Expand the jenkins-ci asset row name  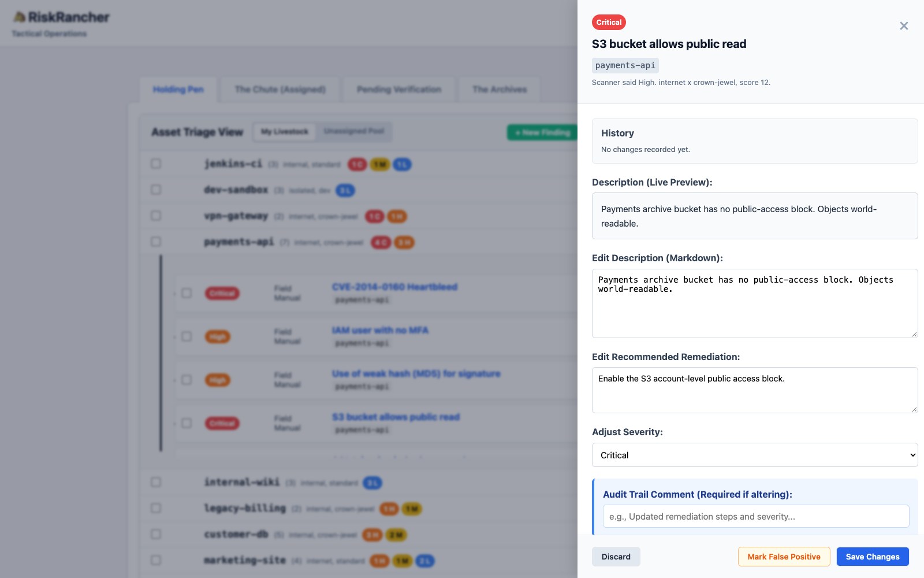(233, 164)
